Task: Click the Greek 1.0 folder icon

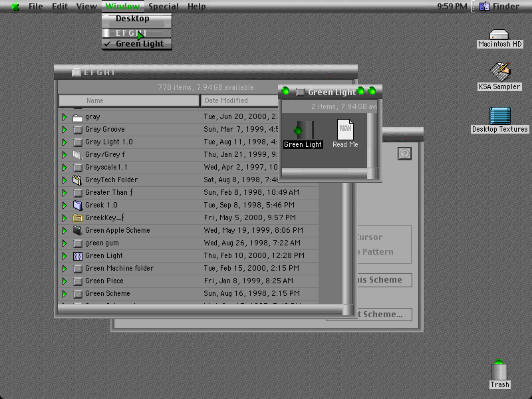Action: 78,205
